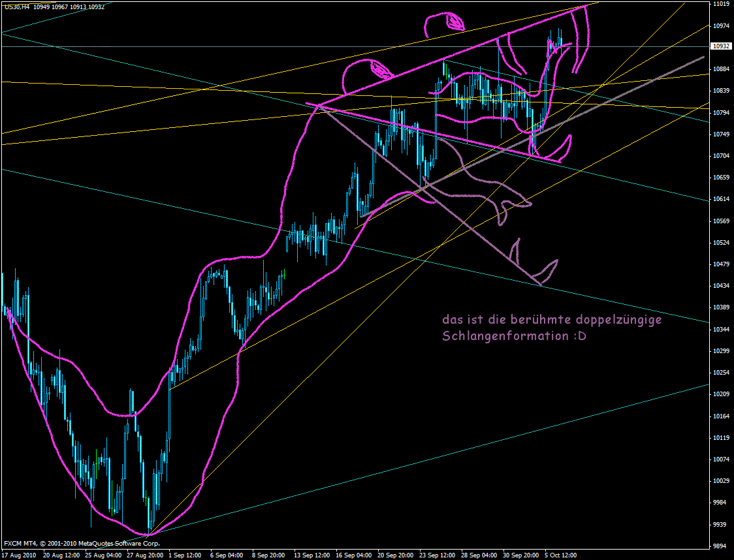Click the time axis label 1 Sep 12:00
The image size is (734, 560).
(185, 555)
